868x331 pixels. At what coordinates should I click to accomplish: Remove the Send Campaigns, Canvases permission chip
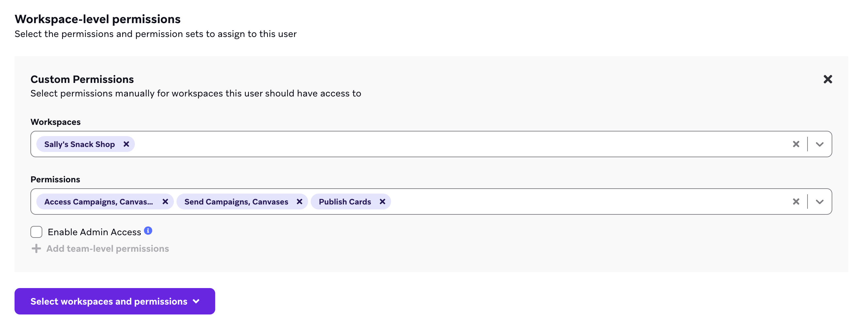299,202
